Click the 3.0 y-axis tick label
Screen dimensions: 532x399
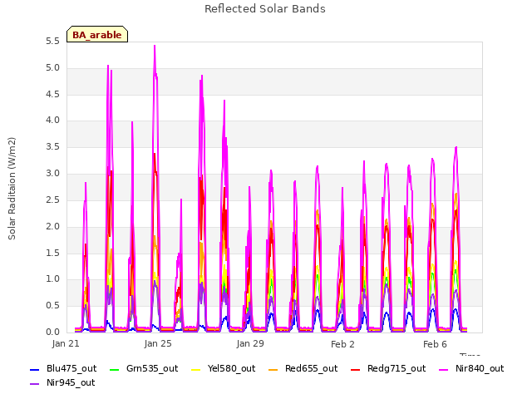click(x=52, y=174)
